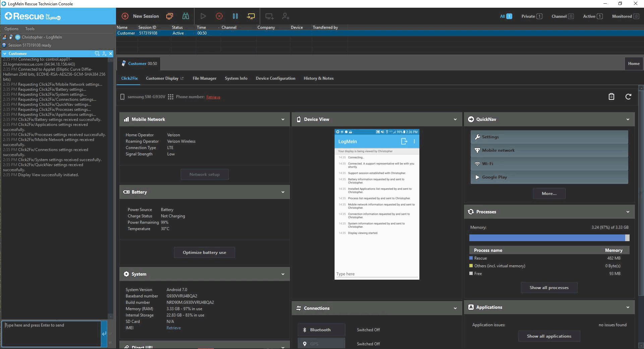This screenshot has width=644, height=349.
Task: Toggle the GPS connection button
Action: [321, 344]
